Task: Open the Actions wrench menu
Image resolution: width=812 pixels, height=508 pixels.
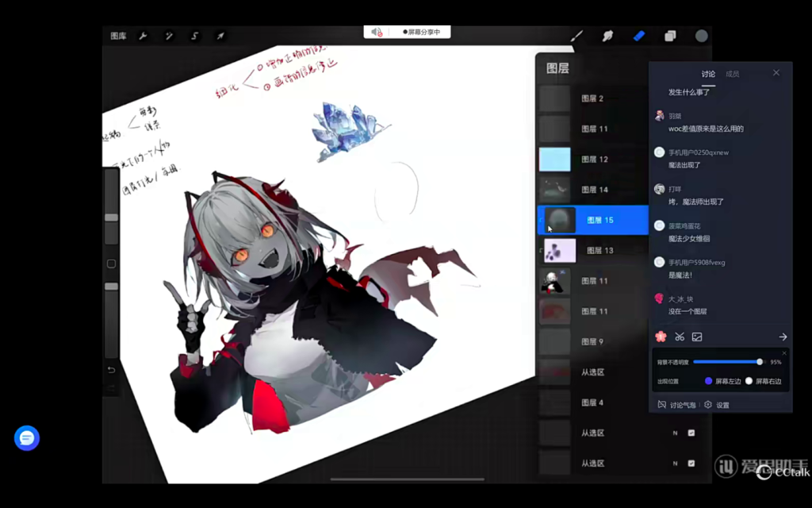Action: click(144, 36)
